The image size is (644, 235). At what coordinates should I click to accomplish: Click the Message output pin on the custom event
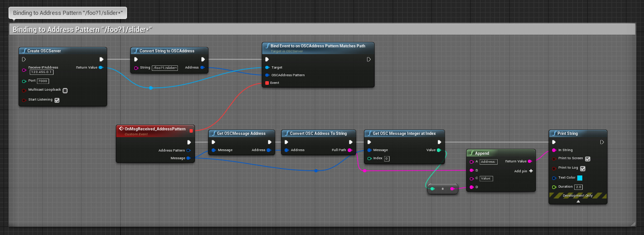tap(188, 158)
